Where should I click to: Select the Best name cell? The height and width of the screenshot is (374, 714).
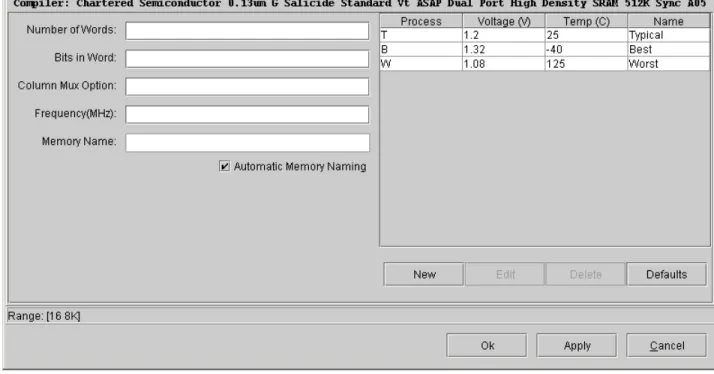[668, 49]
